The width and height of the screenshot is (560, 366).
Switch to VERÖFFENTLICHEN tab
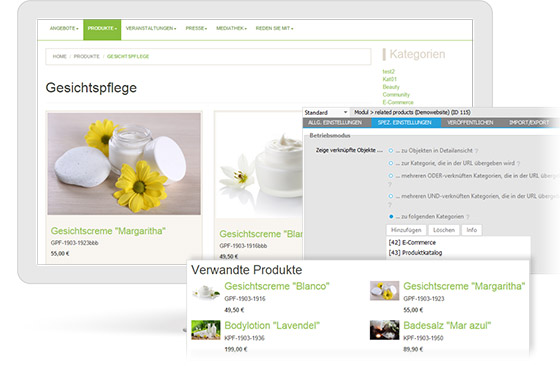(x=470, y=122)
